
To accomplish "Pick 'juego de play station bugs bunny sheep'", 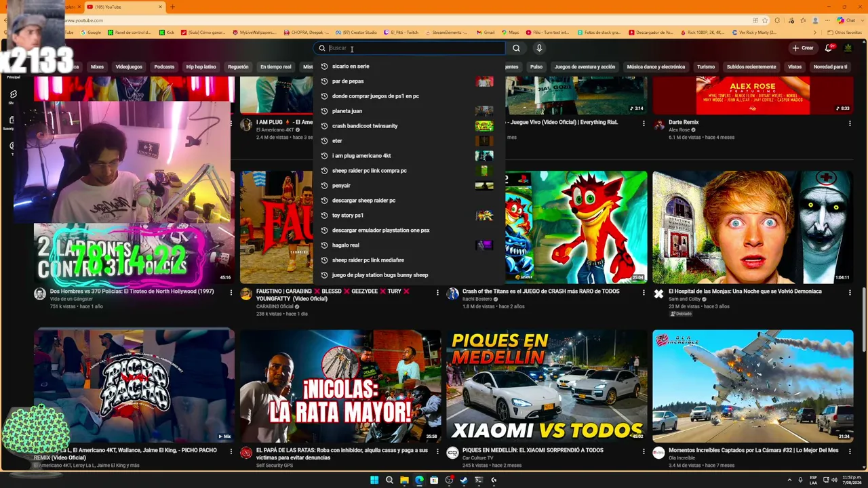I will 409,275.
